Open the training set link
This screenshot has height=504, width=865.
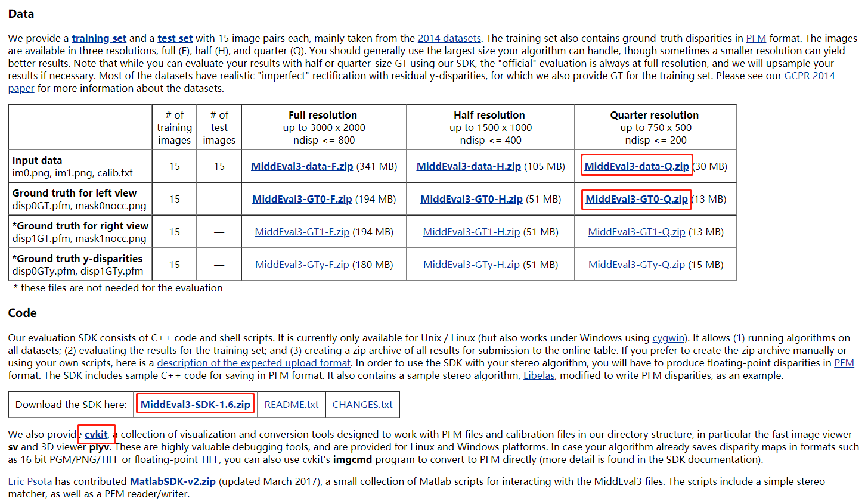click(98, 38)
